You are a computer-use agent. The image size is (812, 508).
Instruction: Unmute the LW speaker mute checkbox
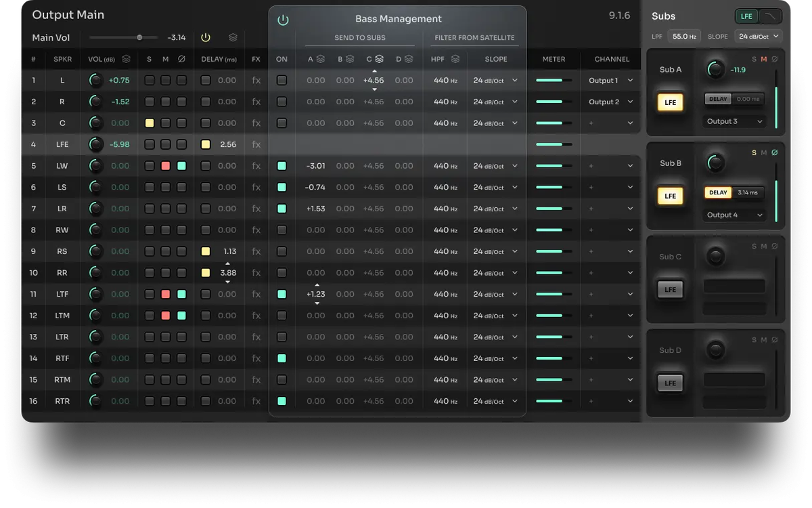[165, 166]
